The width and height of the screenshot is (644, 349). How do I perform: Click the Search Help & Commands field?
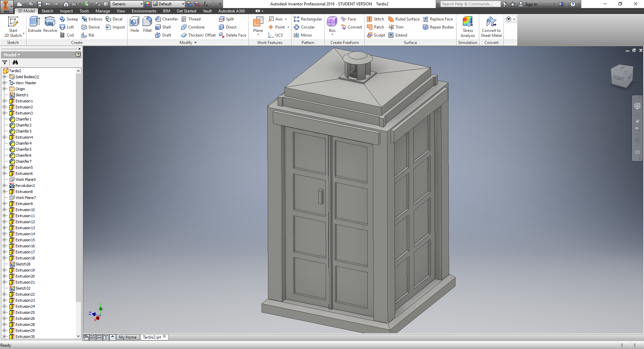click(470, 4)
